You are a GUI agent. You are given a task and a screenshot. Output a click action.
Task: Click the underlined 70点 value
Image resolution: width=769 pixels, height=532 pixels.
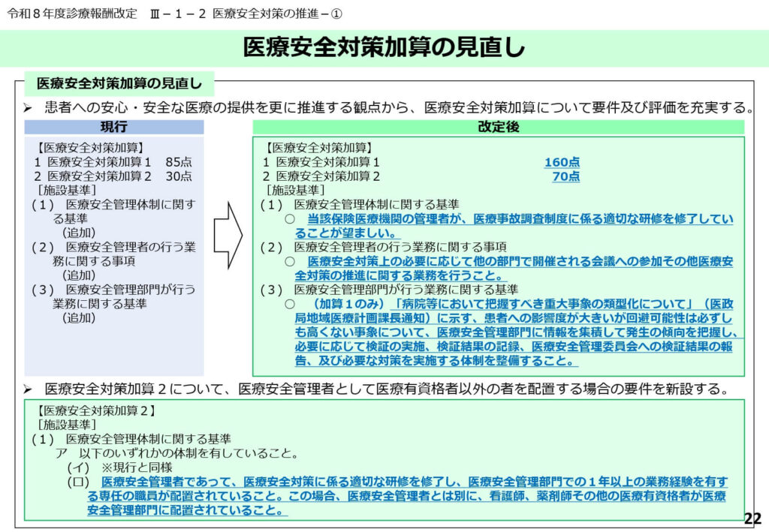click(565, 176)
